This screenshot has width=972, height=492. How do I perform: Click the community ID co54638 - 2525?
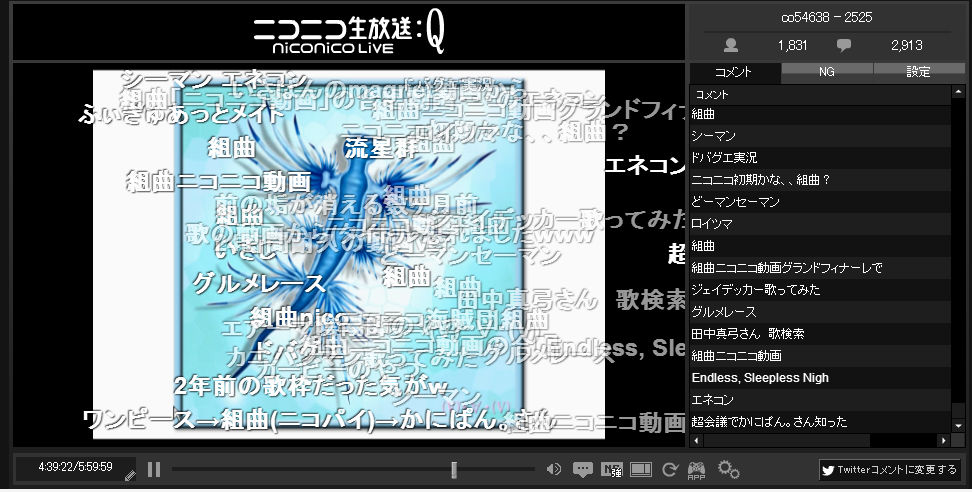point(826,17)
